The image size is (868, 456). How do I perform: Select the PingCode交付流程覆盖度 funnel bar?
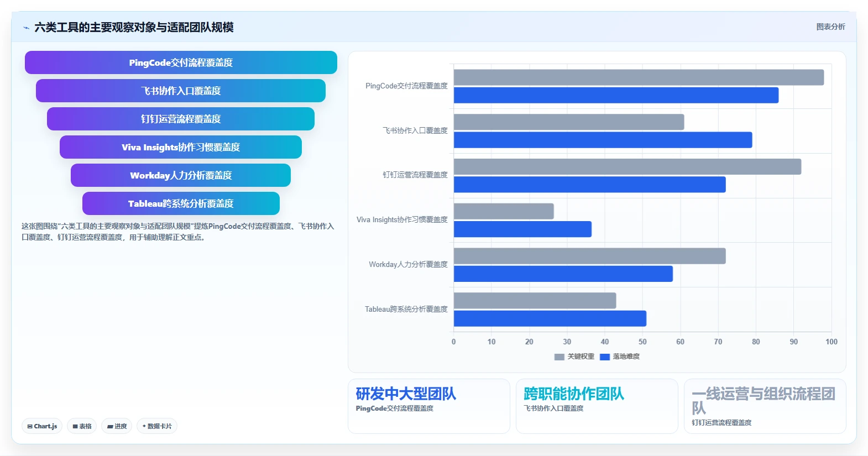pyautogui.click(x=181, y=62)
